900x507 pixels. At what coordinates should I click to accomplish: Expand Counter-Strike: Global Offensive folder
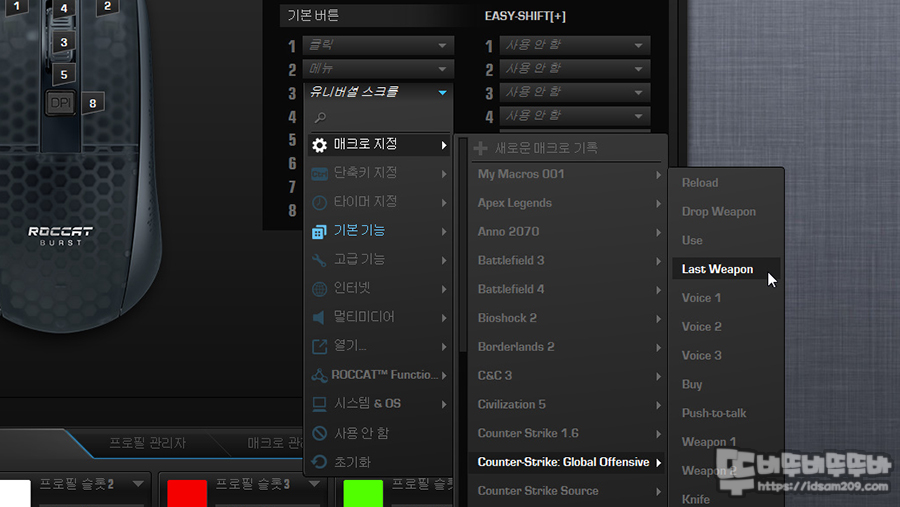click(x=568, y=462)
